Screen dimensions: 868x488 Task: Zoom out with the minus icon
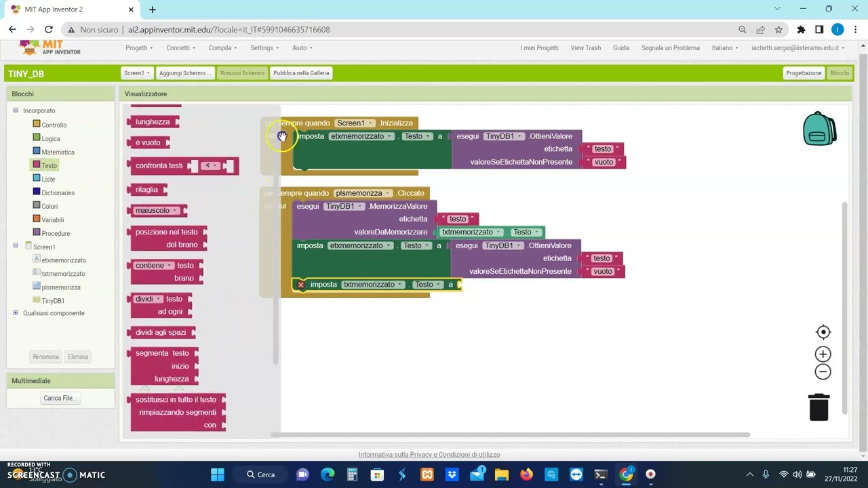(823, 371)
